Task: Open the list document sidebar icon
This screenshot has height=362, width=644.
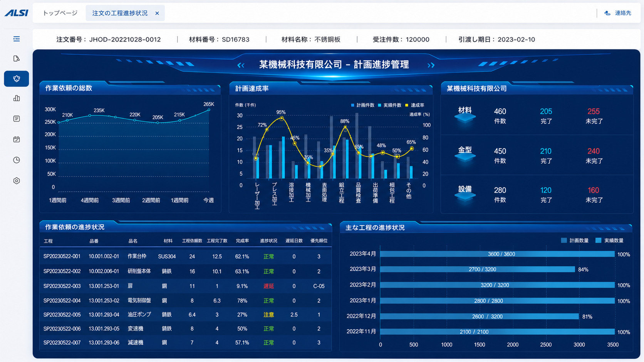Action: point(17,119)
